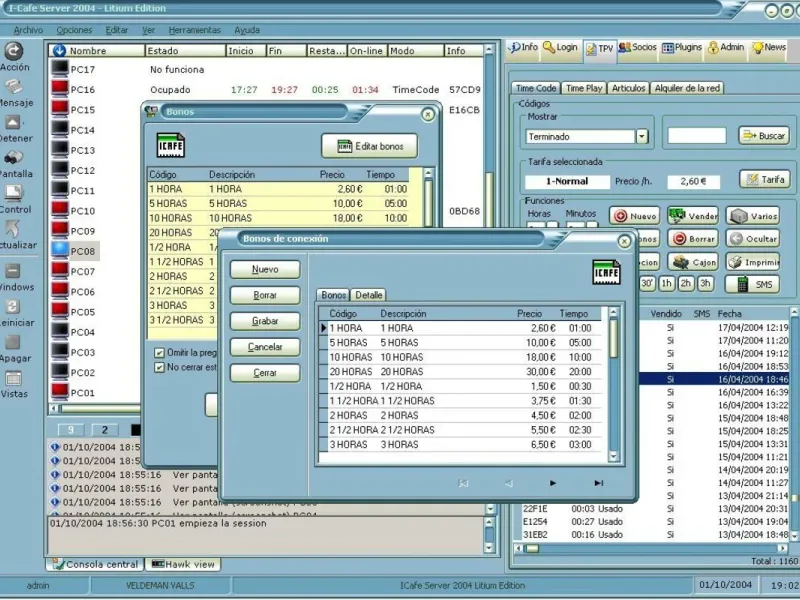Switch to the Login tab
The width and height of the screenshot is (800, 600).
[560, 48]
